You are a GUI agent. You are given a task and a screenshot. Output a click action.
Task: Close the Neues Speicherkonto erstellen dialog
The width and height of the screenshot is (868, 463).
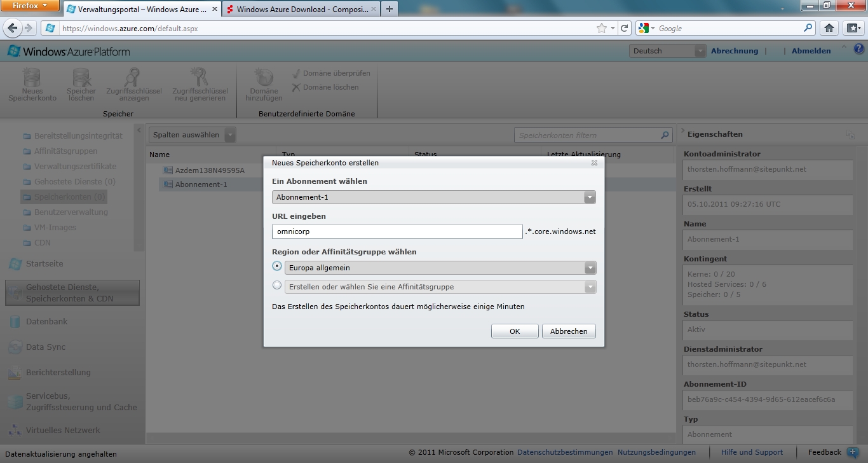coord(594,163)
